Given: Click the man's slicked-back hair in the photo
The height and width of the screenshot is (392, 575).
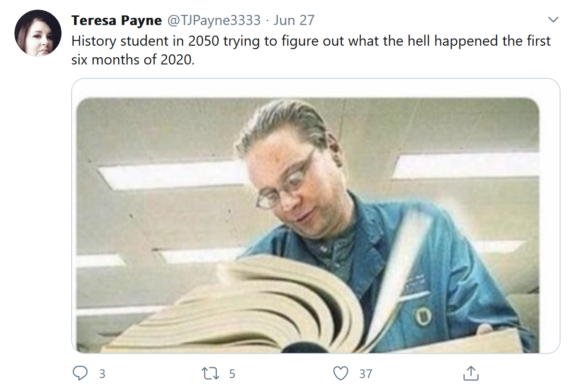Looking at the screenshot, I should (282, 121).
